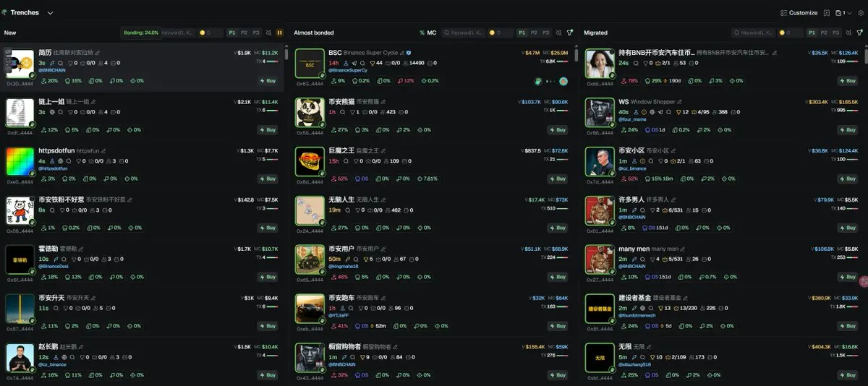The height and width of the screenshot is (386, 868).
Task: Click the green frog avatar in BSC row
Action: point(537,81)
